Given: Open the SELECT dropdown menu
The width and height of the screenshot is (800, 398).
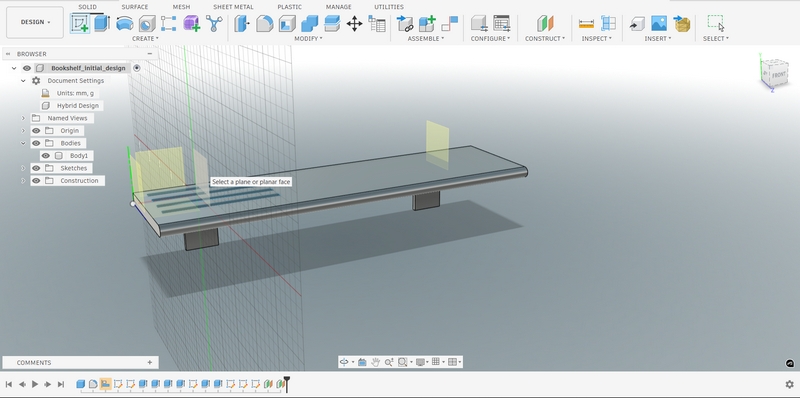Looking at the screenshot, I should pyautogui.click(x=716, y=39).
